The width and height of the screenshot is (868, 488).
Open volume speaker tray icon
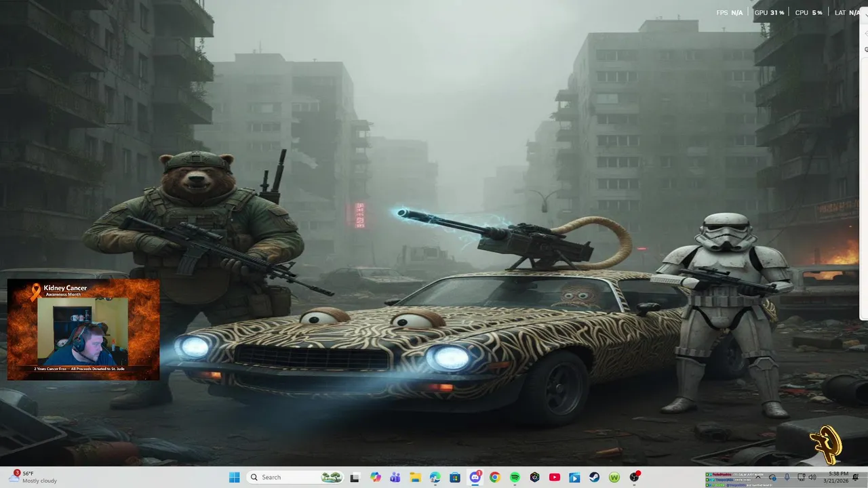pos(812,477)
